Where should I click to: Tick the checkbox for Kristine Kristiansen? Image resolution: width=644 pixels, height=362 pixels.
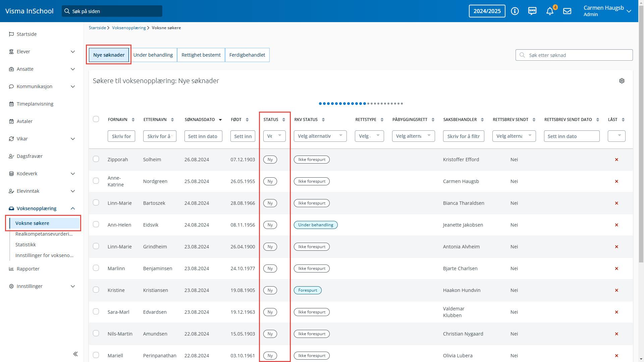tap(96, 290)
